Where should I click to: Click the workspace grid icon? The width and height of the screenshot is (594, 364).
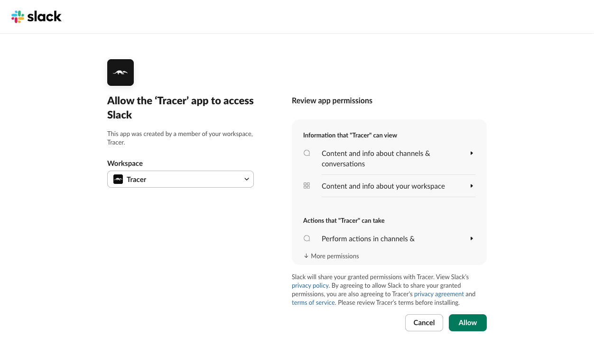(306, 186)
